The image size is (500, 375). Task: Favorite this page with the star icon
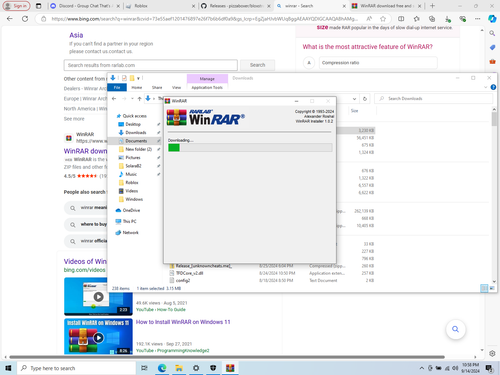click(x=383, y=19)
